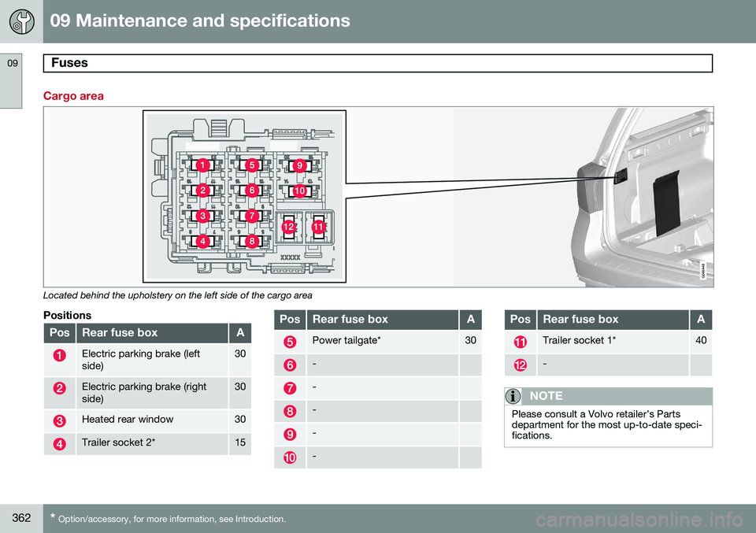Click 'Electric parking brake (right side)' cell
Image resolution: width=756 pixels, height=533 pixels.
coord(152,392)
